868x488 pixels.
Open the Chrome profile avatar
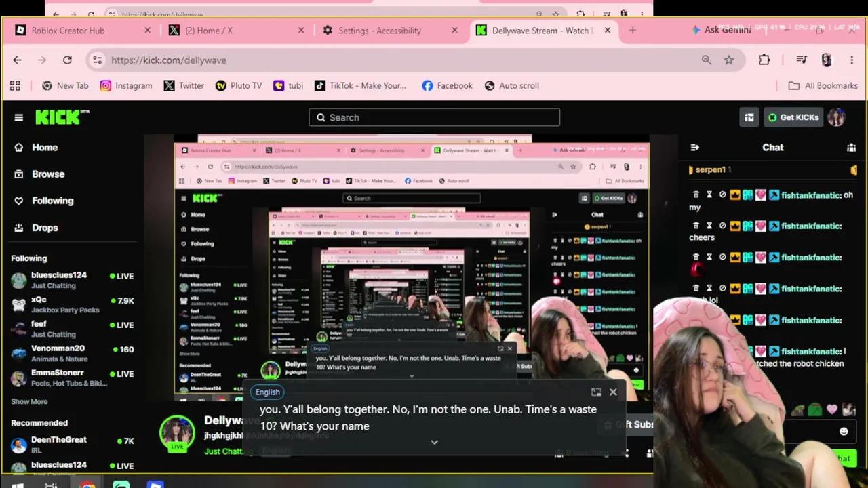tap(826, 60)
